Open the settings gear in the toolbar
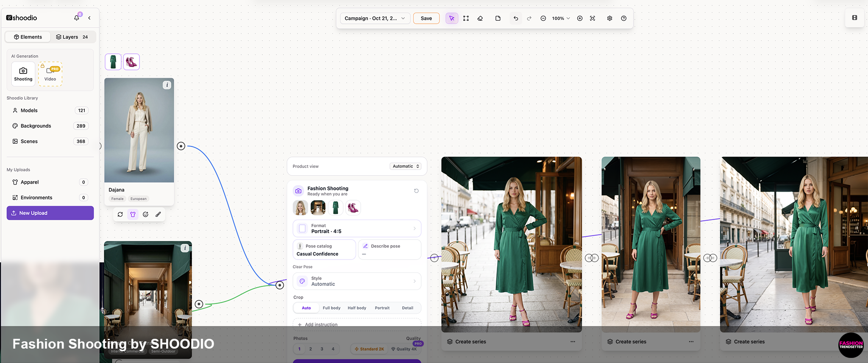This screenshot has height=363, width=868. coord(609,18)
